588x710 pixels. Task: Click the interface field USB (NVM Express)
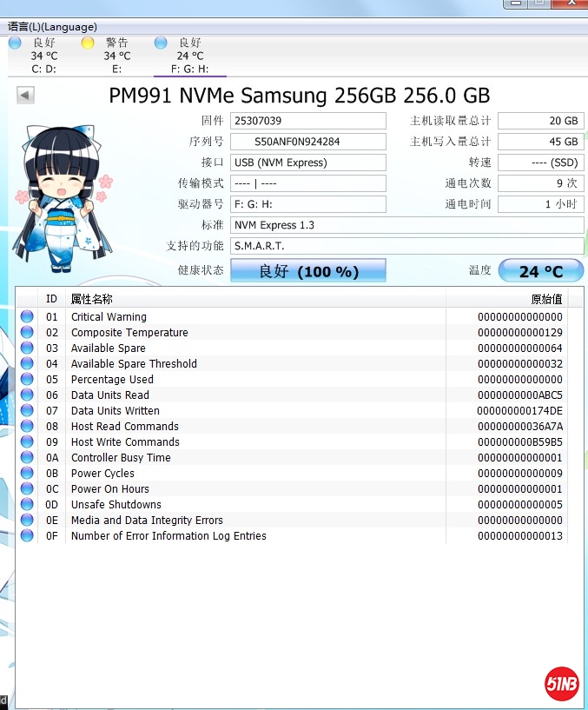coord(308,163)
